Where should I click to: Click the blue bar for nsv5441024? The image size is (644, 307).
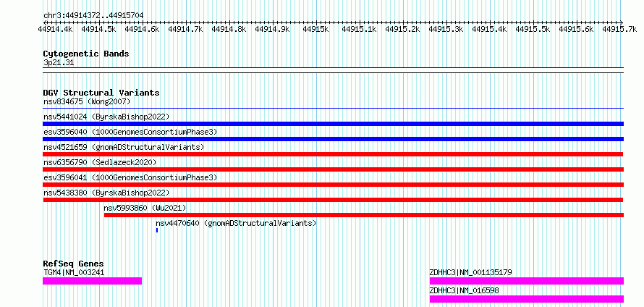(x=333, y=124)
